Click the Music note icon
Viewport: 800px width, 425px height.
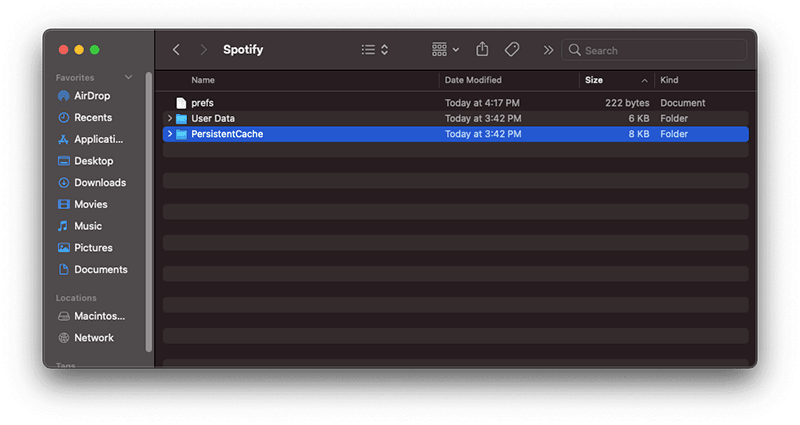pyautogui.click(x=63, y=226)
